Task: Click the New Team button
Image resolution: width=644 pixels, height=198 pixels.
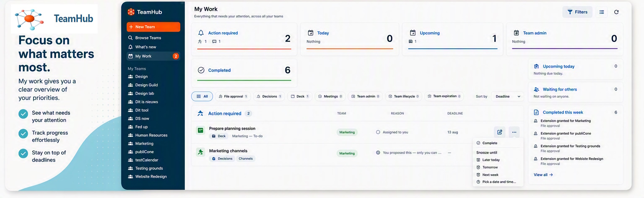Action: (x=153, y=27)
